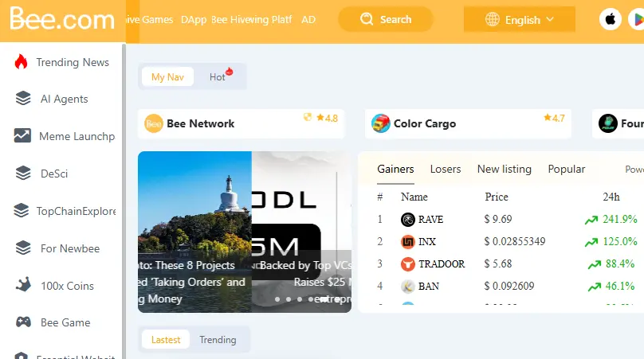Click the Four app round icon
This screenshot has height=359, width=644.
click(x=608, y=123)
